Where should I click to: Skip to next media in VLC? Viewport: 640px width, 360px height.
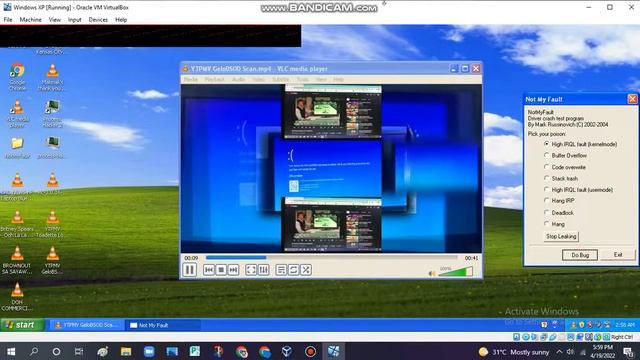(x=233, y=270)
